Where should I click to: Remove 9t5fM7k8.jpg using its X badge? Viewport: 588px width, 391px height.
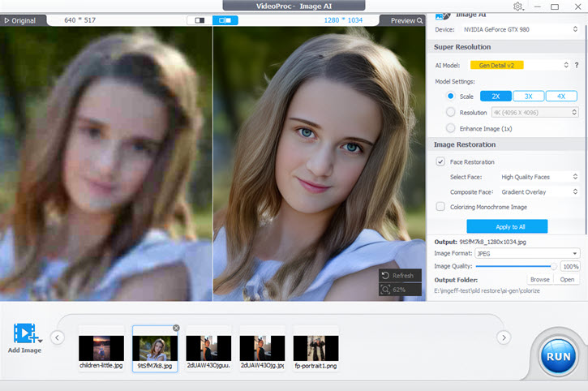(x=176, y=328)
